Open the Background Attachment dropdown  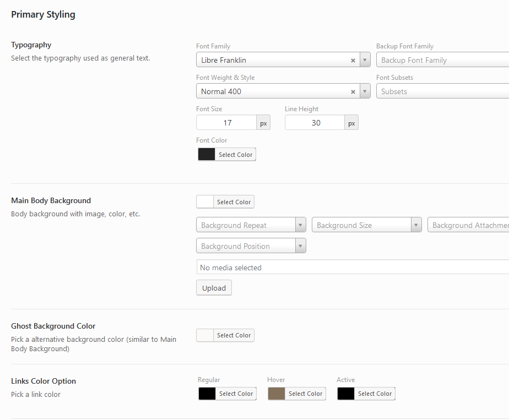tap(474, 225)
